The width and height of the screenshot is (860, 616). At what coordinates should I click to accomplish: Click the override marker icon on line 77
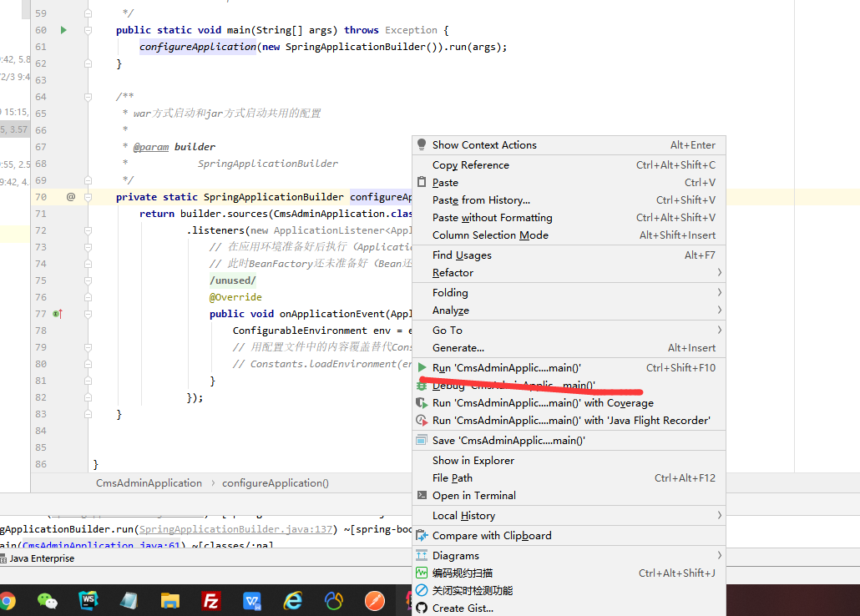coord(58,314)
